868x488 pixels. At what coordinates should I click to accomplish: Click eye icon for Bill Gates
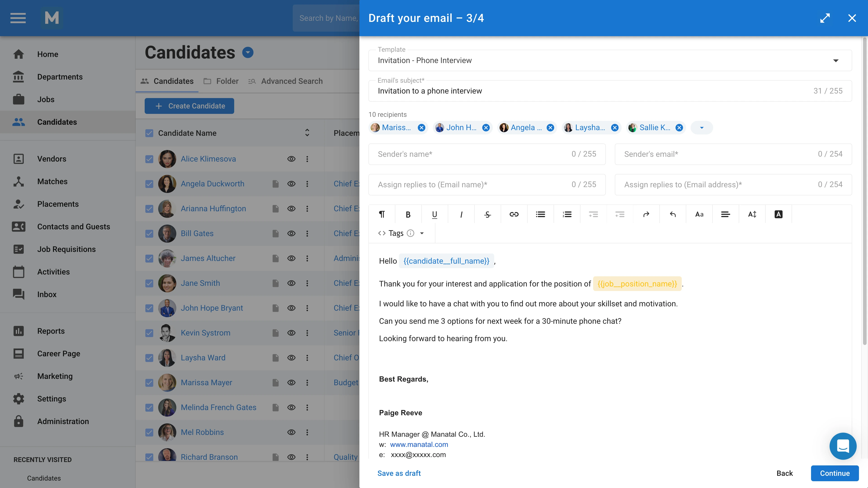[x=291, y=233]
